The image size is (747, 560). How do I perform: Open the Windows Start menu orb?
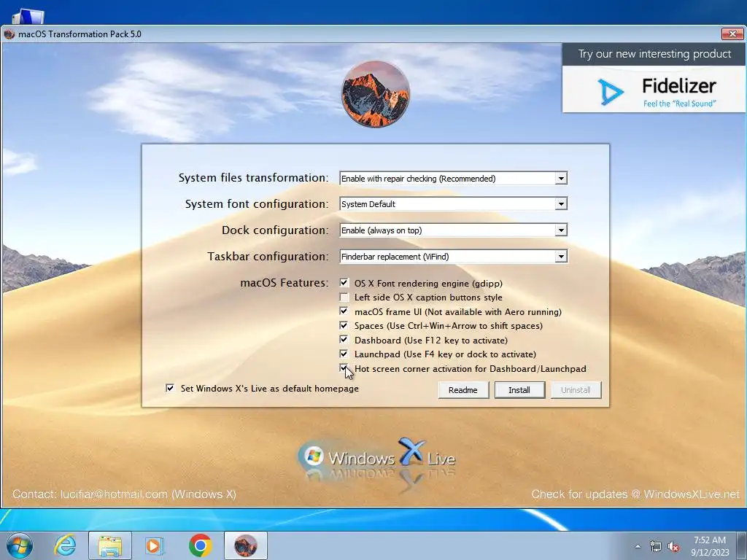[20, 545]
